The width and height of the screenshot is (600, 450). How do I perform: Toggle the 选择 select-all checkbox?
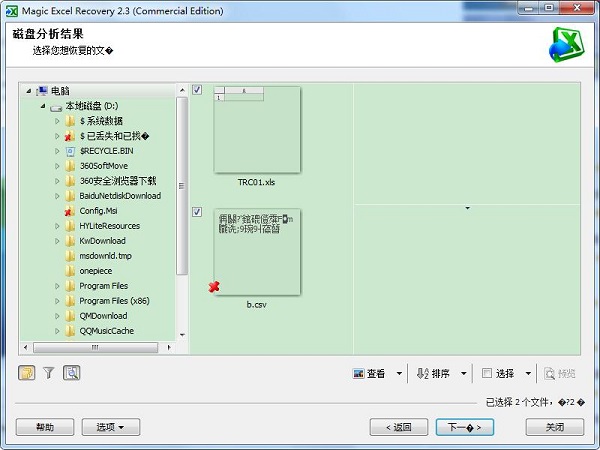486,373
